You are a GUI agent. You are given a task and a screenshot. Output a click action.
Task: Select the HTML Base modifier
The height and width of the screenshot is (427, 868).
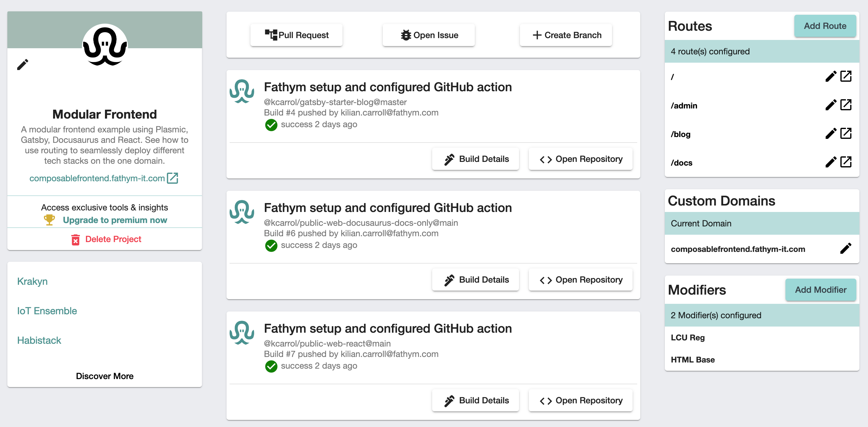692,359
